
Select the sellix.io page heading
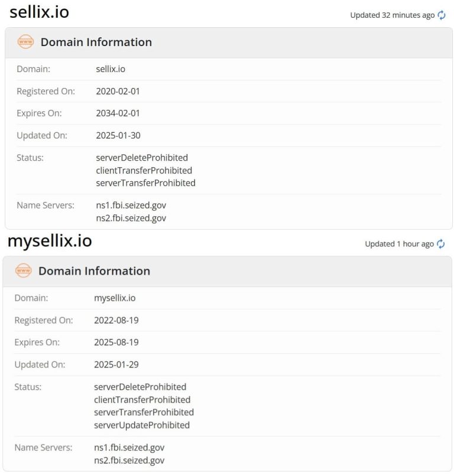(x=39, y=12)
